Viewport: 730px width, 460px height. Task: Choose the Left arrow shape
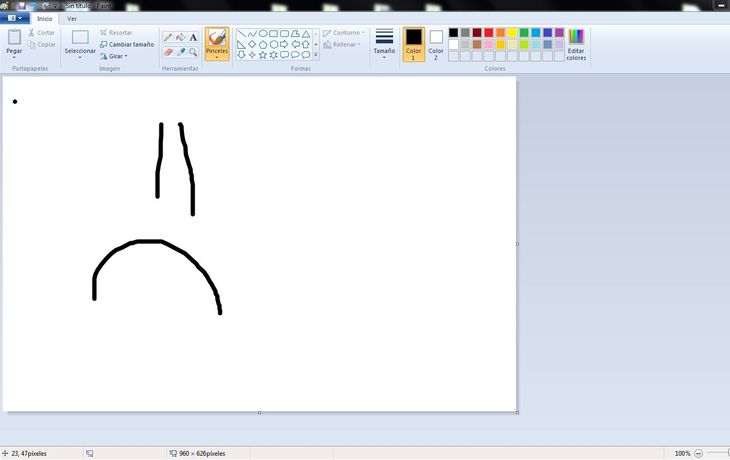coord(295,44)
